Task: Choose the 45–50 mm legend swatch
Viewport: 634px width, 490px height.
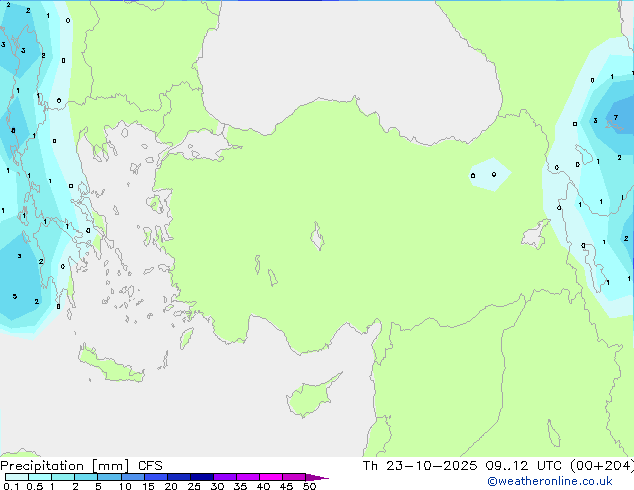Action: 294,477
